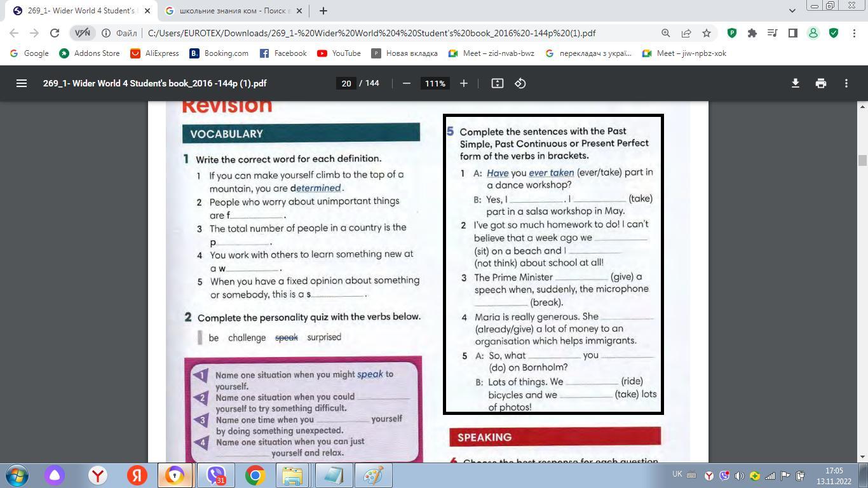The image size is (868, 488).
Task: Click the vertical scrollbar thumb
Action: (x=862, y=160)
